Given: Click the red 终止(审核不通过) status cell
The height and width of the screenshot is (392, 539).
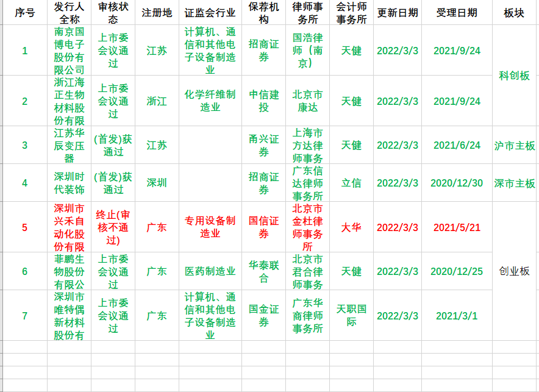Looking at the screenshot, I should click(x=113, y=227).
